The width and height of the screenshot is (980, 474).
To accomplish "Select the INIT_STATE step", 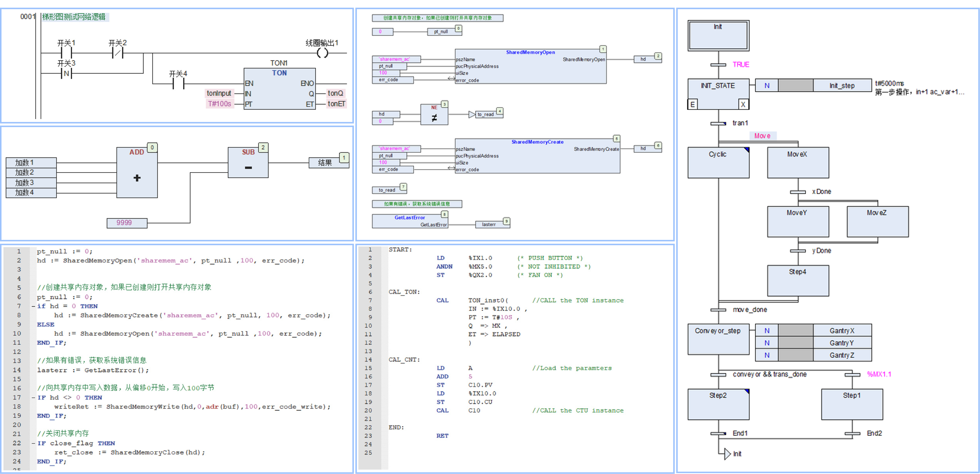I will pos(718,94).
